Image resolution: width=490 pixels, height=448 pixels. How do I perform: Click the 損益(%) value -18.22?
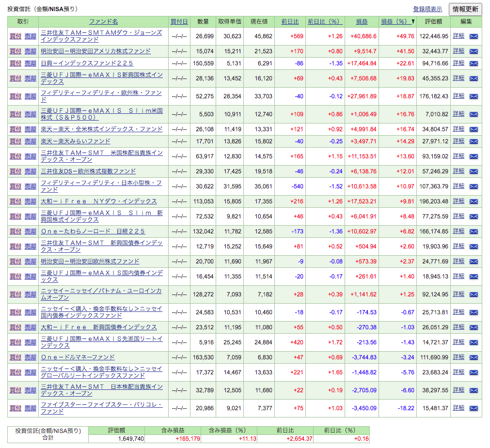click(x=406, y=408)
